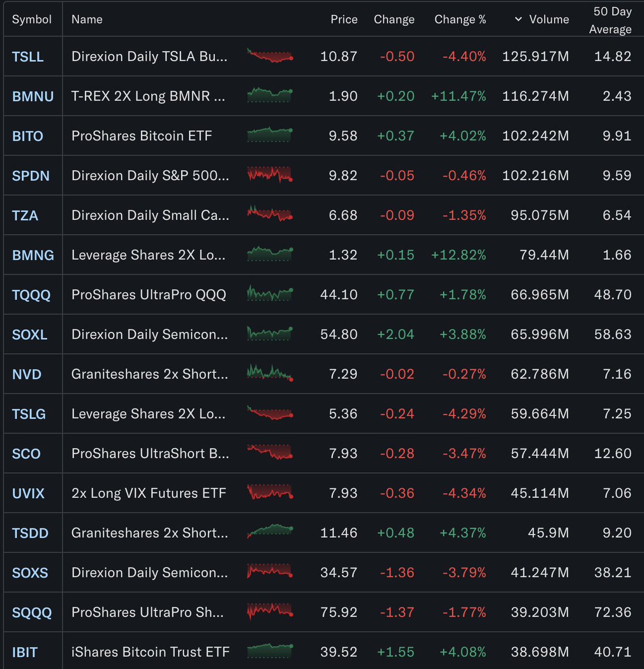Image resolution: width=644 pixels, height=669 pixels.
Task: Select the name 'iShares Bitcoin Trust ETF'
Action: pyautogui.click(x=151, y=652)
